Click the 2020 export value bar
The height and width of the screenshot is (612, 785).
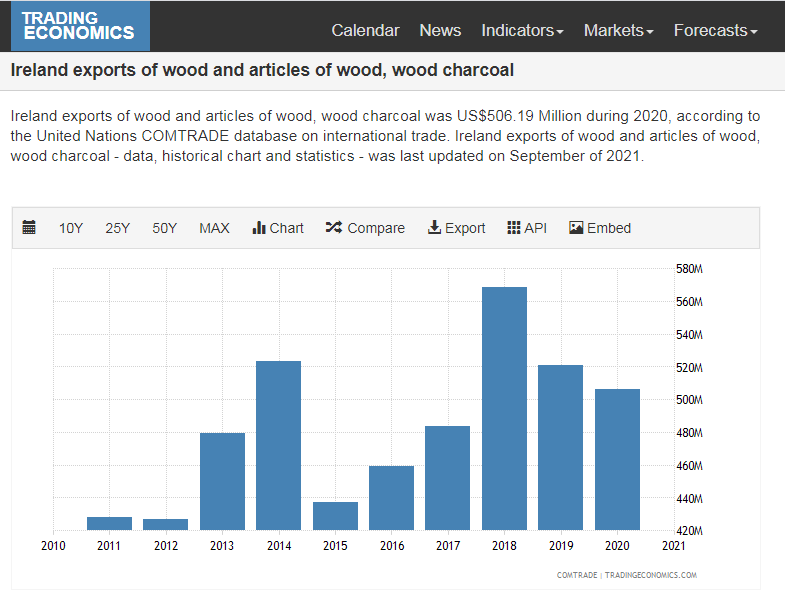(x=617, y=459)
